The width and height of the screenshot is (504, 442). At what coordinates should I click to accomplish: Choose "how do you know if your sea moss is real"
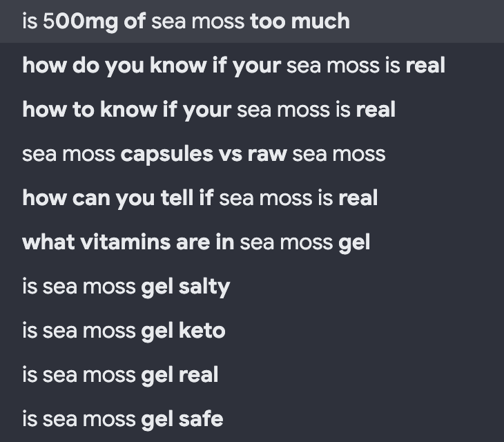pos(252,66)
